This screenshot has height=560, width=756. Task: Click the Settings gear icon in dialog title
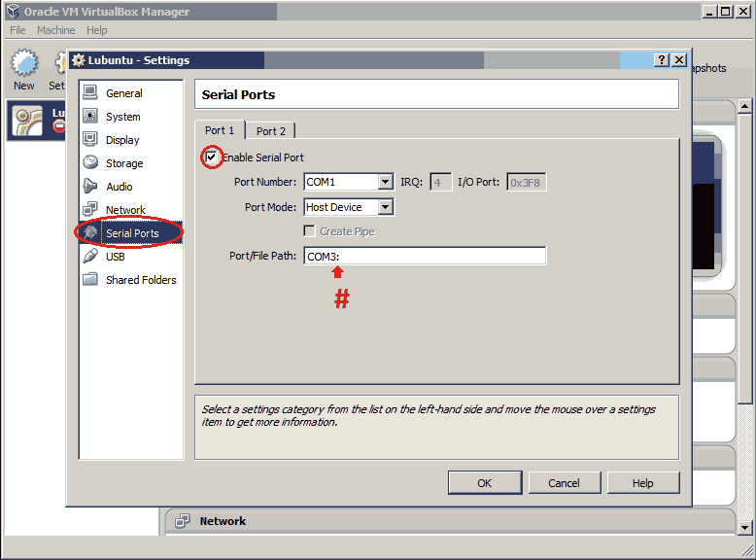click(79, 60)
